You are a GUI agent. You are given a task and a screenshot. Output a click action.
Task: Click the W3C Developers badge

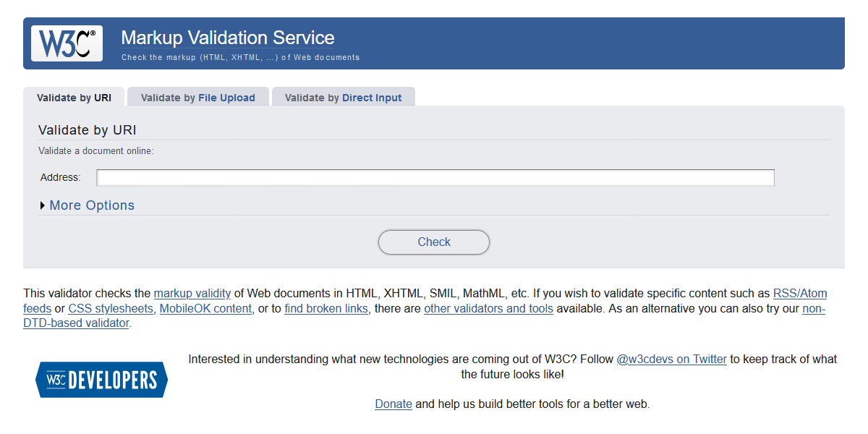pos(101,379)
